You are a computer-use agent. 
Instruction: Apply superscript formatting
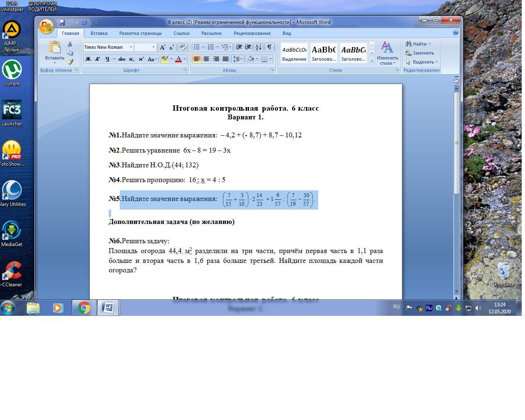pyautogui.click(x=141, y=59)
